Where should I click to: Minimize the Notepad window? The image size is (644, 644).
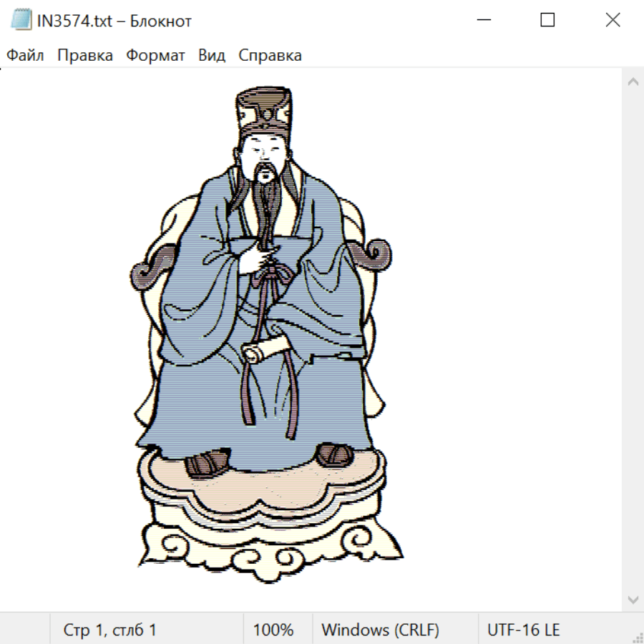[483, 20]
